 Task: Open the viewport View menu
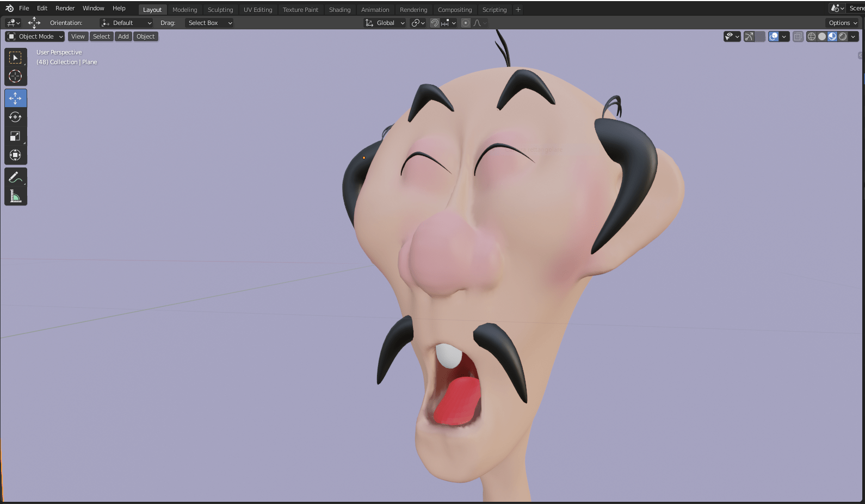coord(78,36)
